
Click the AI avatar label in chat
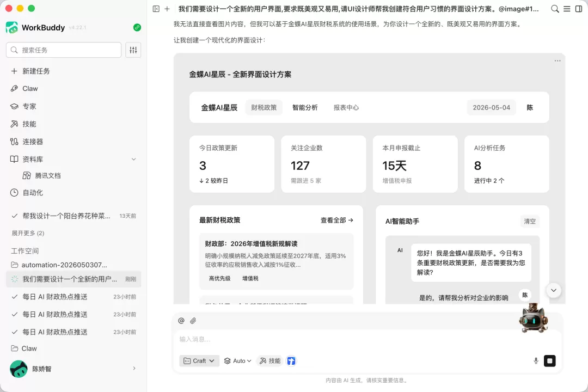pos(400,250)
